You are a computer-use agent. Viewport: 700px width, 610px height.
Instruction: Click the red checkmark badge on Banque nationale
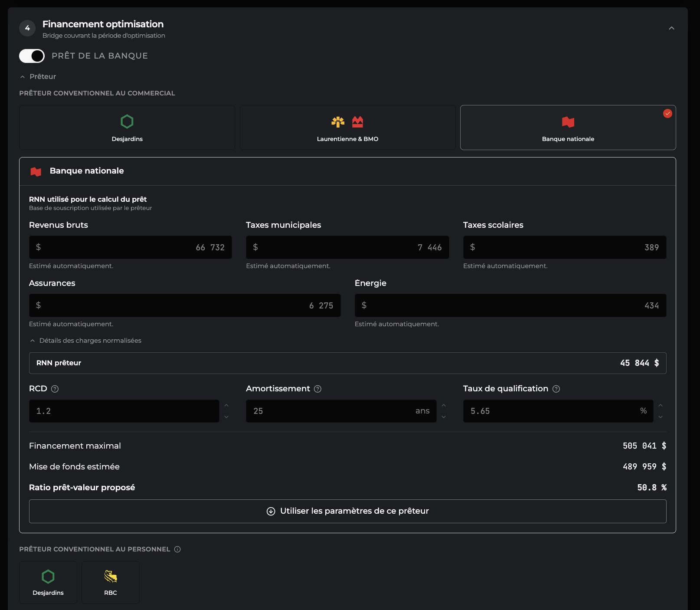click(667, 113)
